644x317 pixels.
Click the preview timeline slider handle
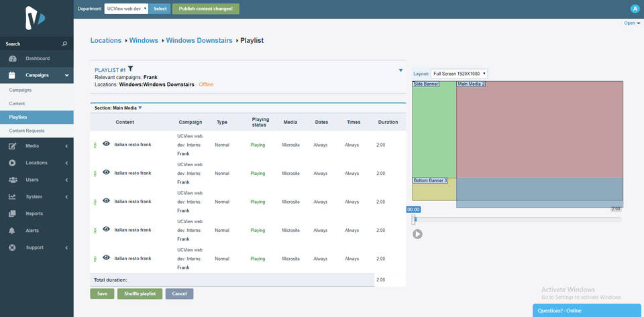(414, 219)
